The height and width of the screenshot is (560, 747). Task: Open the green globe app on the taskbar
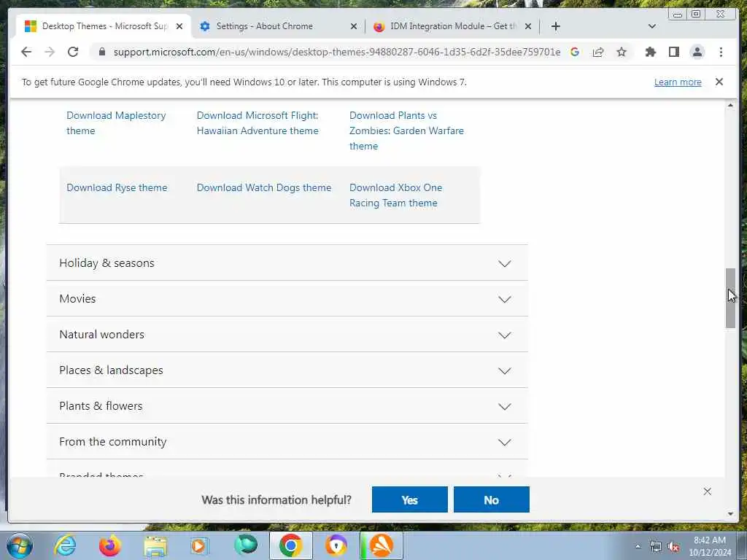coord(246,545)
